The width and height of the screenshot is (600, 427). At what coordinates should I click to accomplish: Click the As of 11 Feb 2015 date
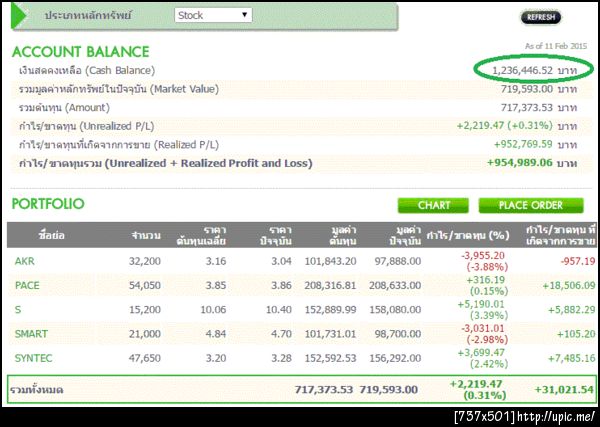[x=556, y=46]
